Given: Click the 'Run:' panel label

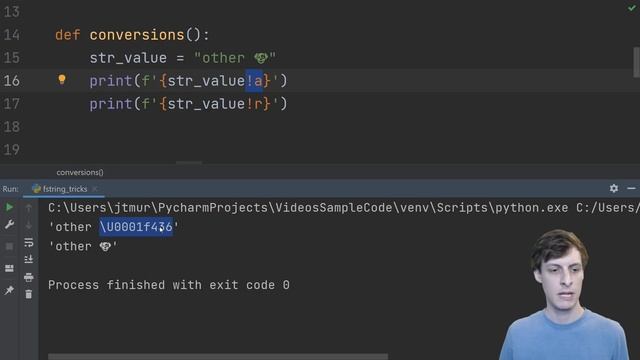Looking at the screenshot, I should click(x=10, y=189).
